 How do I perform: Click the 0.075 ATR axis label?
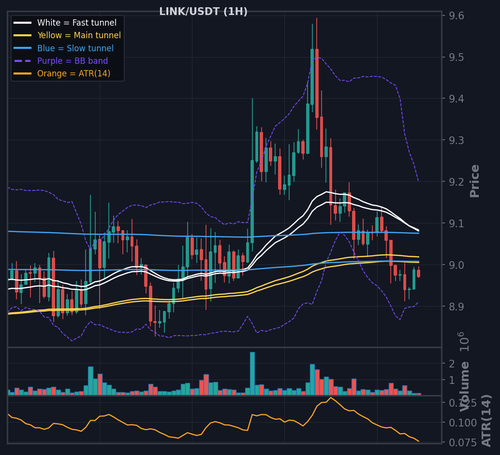[x=463, y=442]
